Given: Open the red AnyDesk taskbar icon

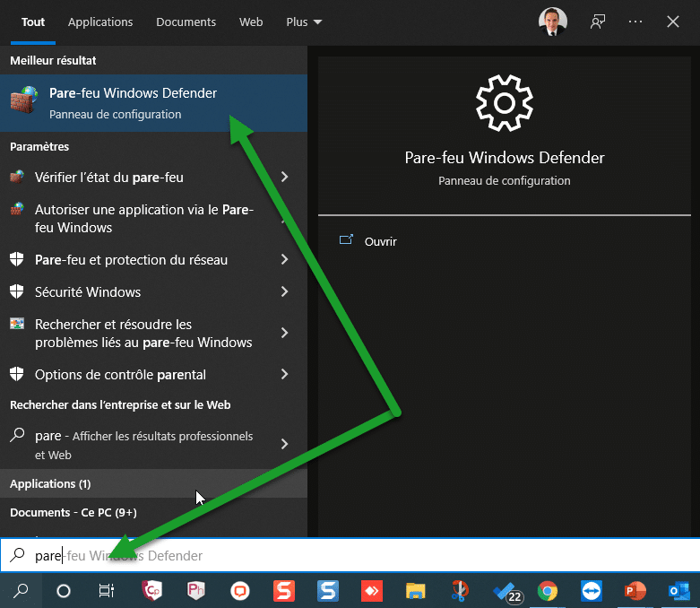Looking at the screenshot, I should (371, 591).
